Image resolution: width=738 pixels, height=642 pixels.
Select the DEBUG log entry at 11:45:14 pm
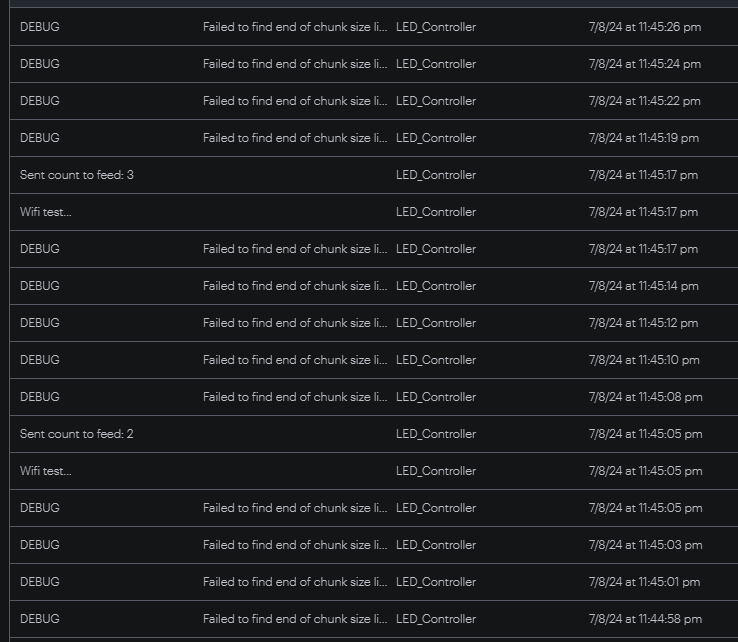[374, 286]
